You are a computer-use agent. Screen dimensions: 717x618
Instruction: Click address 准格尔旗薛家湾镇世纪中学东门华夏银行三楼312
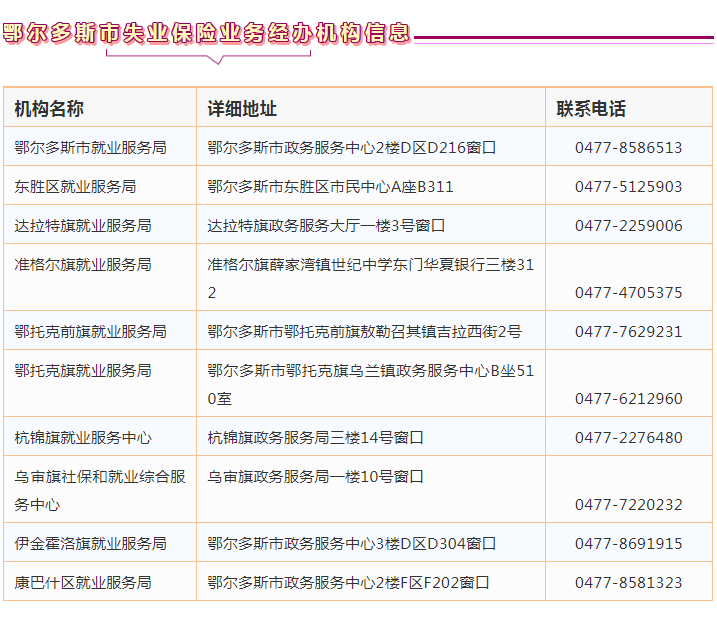tap(370, 278)
